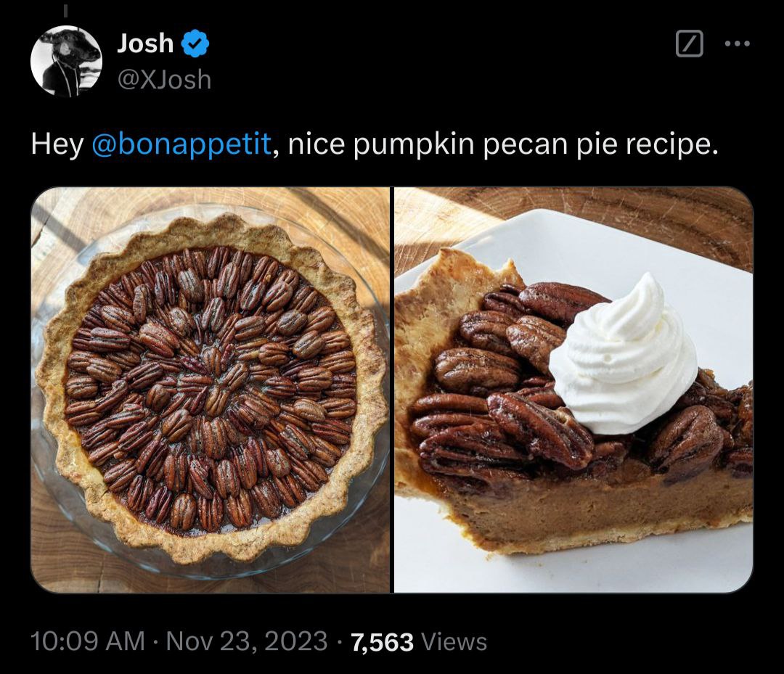This screenshot has width=784, height=674.
Task: Open the @XJosh handle
Action: pos(164,78)
